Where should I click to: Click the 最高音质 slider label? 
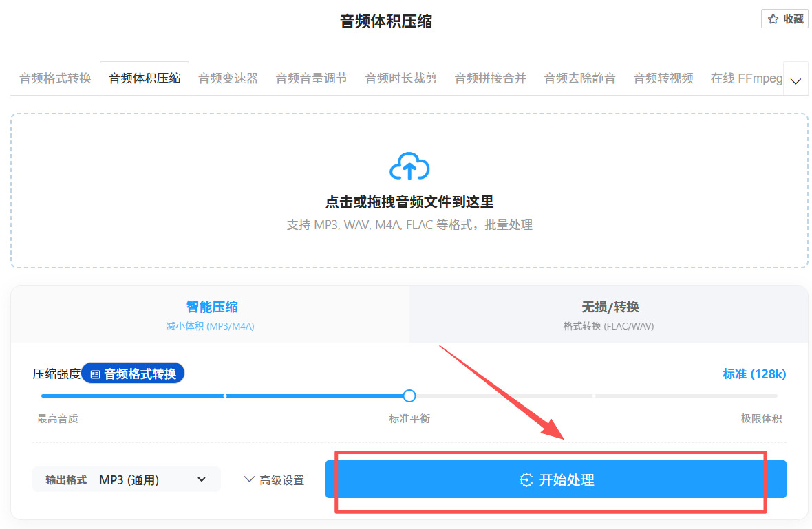[x=58, y=418]
